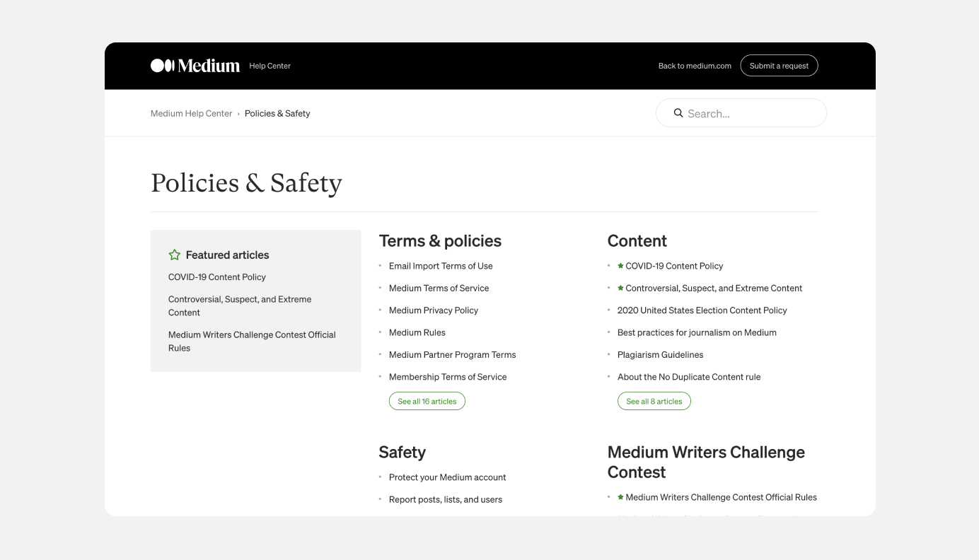979x560 pixels.
Task: Click star icon beside Controversial, Suspect, and Extreme Content
Action: [620, 288]
